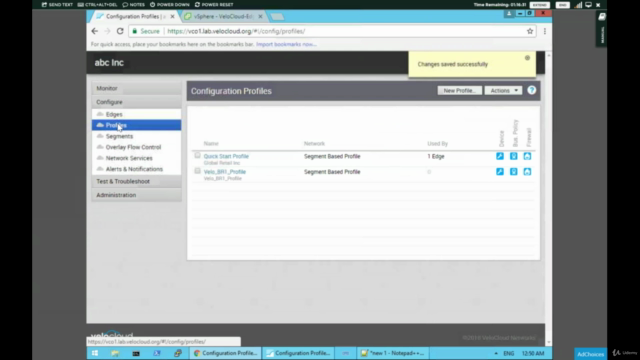
Task: Click the abc Inc header title
Action: (x=109, y=62)
